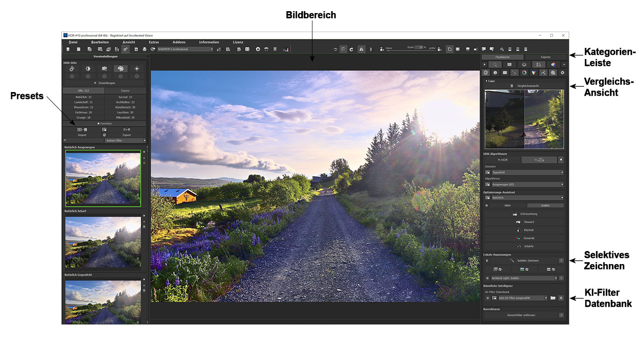The height and width of the screenshot is (364, 644).
Task: Open the 'keinen Filter' dropdown
Action: click(125, 140)
